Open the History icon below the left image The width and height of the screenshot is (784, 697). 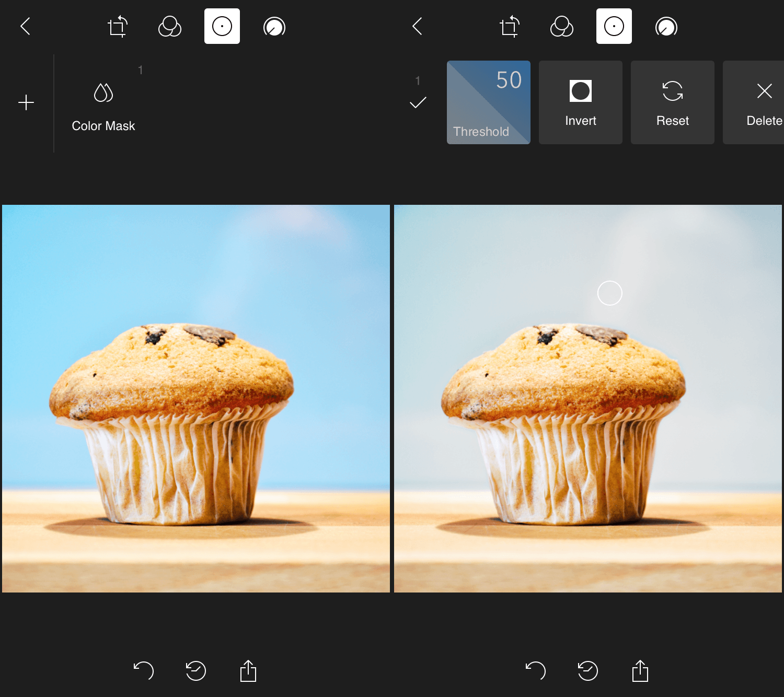pyautogui.click(x=195, y=672)
